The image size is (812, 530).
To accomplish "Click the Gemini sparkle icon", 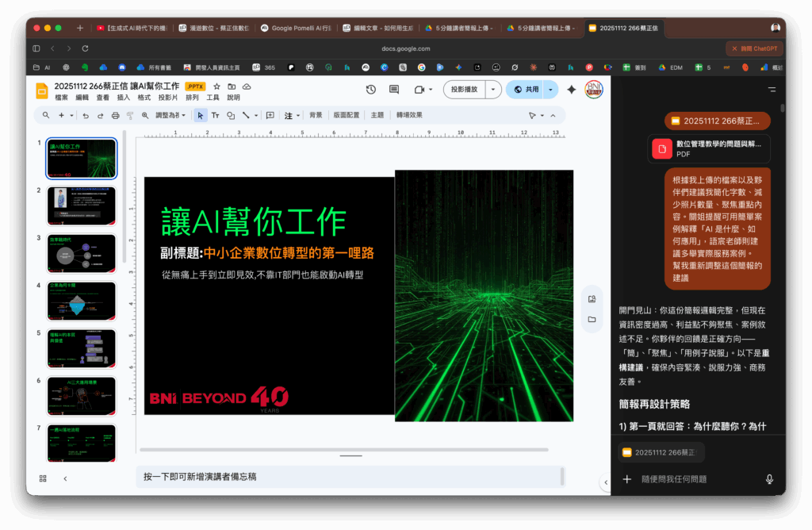I will tap(571, 90).
